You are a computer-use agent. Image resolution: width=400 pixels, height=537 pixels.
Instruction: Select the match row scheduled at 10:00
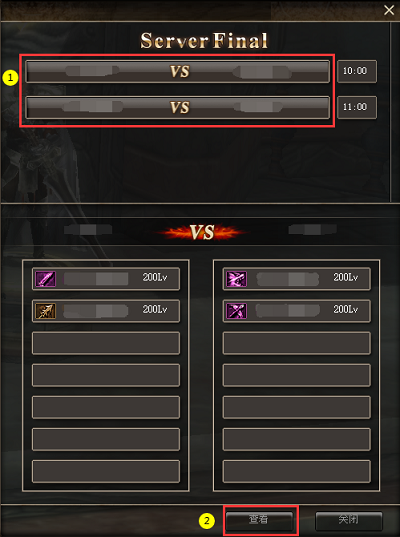178,72
